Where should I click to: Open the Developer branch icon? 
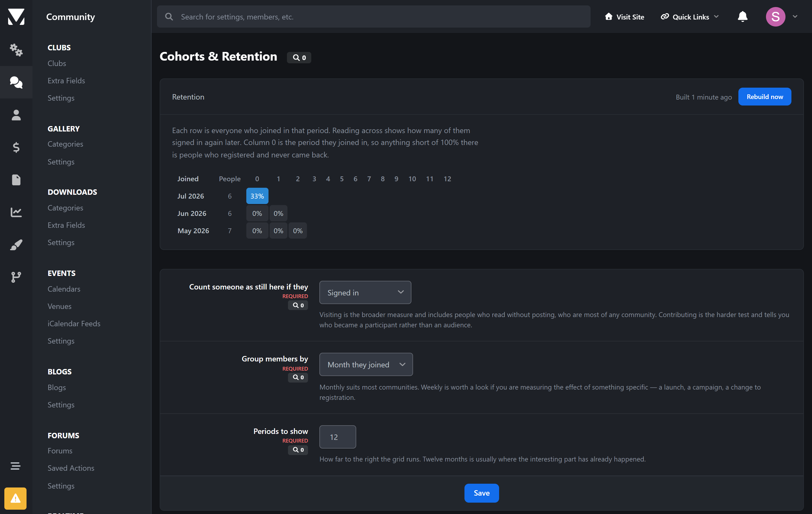[x=16, y=277]
